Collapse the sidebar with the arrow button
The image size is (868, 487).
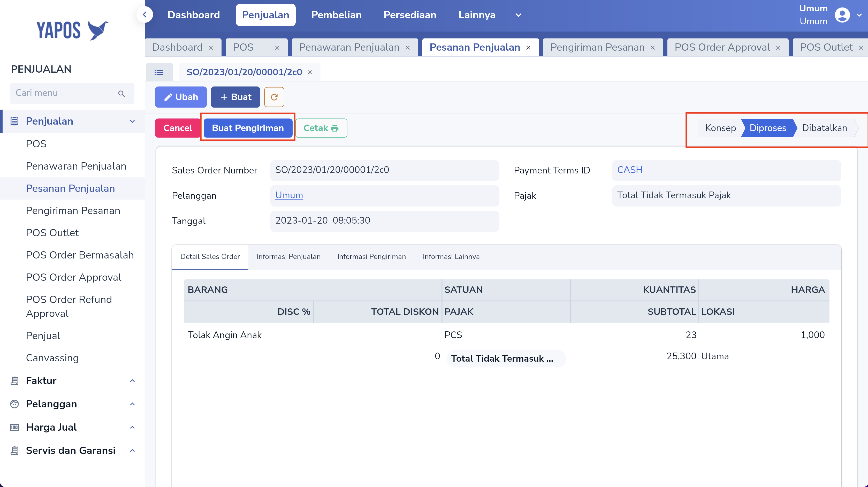click(x=145, y=15)
